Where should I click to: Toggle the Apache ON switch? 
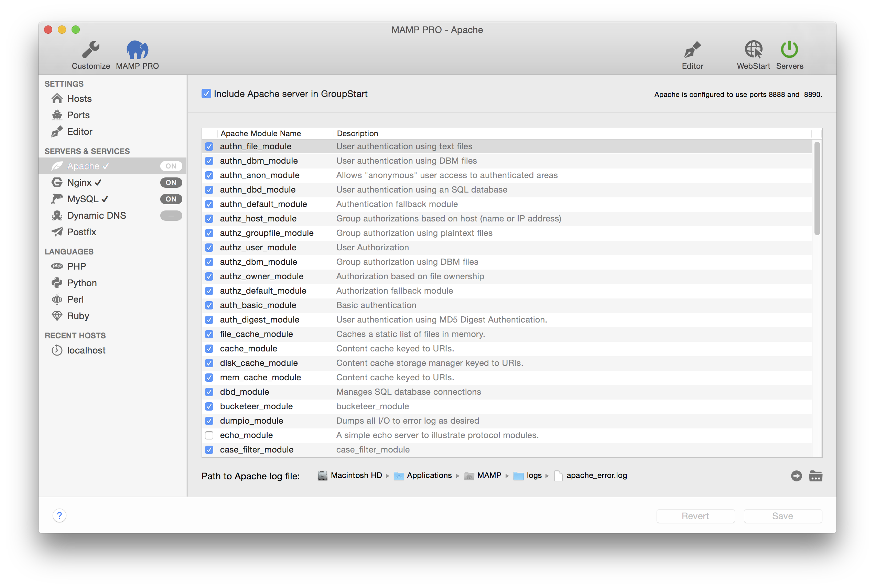point(171,166)
